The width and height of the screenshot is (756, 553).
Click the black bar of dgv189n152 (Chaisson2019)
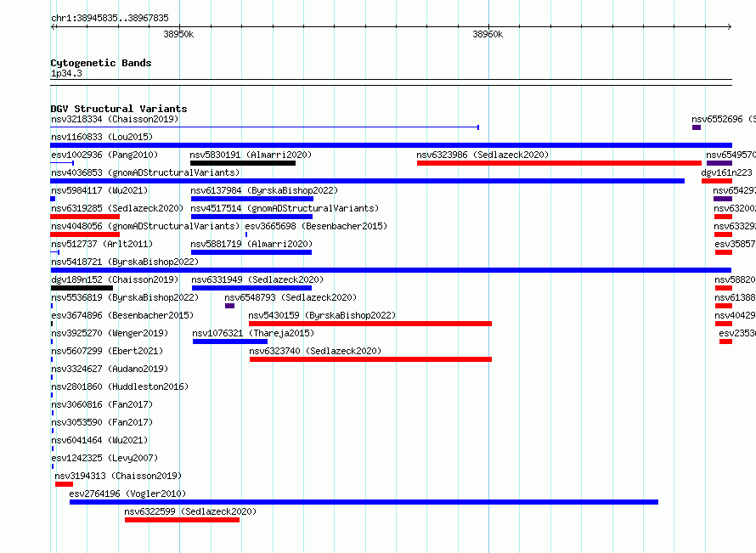(82, 288)
